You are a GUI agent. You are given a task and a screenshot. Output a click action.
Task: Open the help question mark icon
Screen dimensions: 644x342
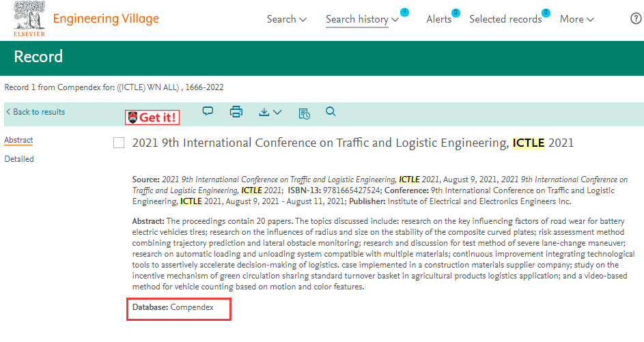point(636,18)
